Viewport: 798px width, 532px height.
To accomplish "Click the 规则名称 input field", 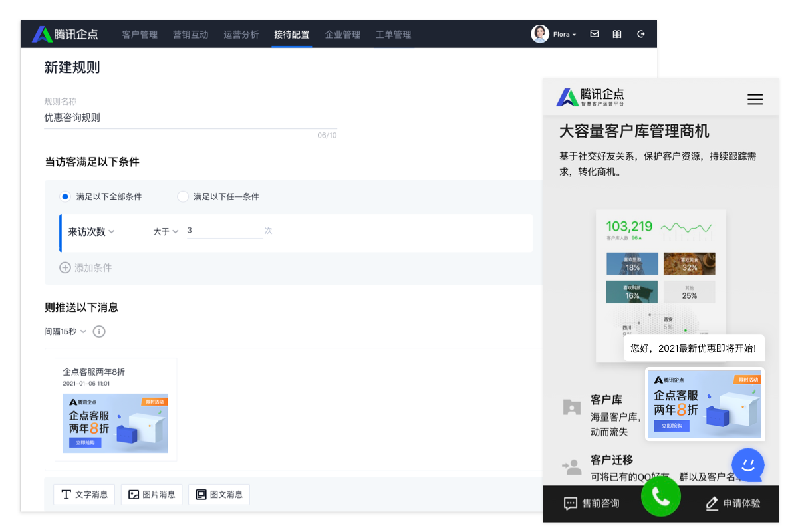I will click(190, 118).
